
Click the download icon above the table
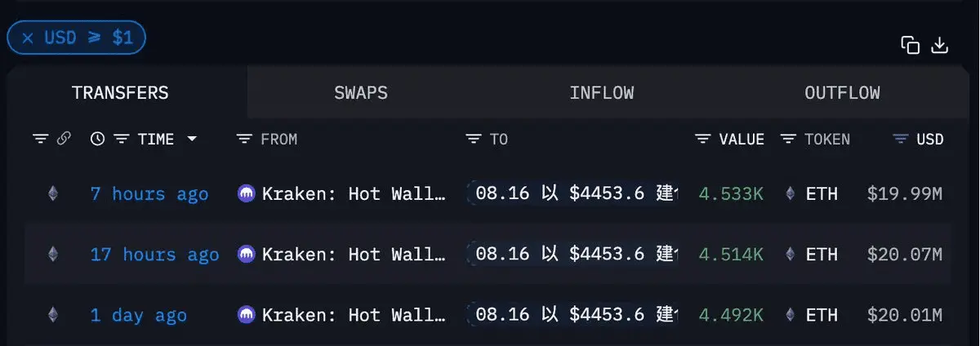[x=940, y=45]
